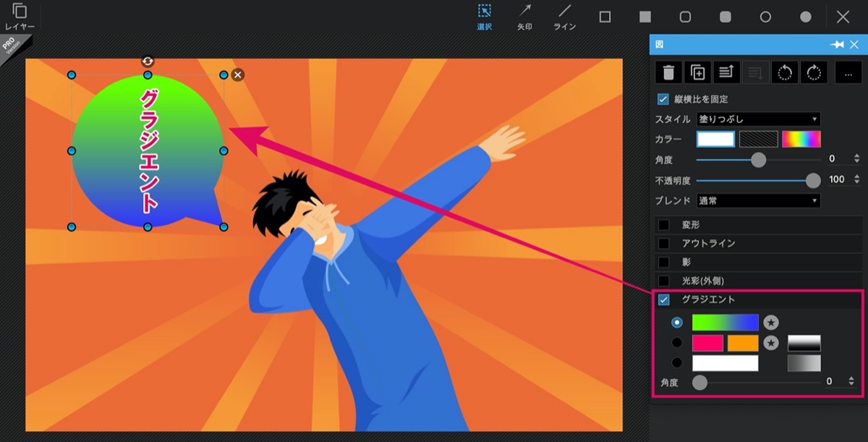Screen dimensions: 868x442
Task: Click the rotate clockwise icon
Action: 814,72
